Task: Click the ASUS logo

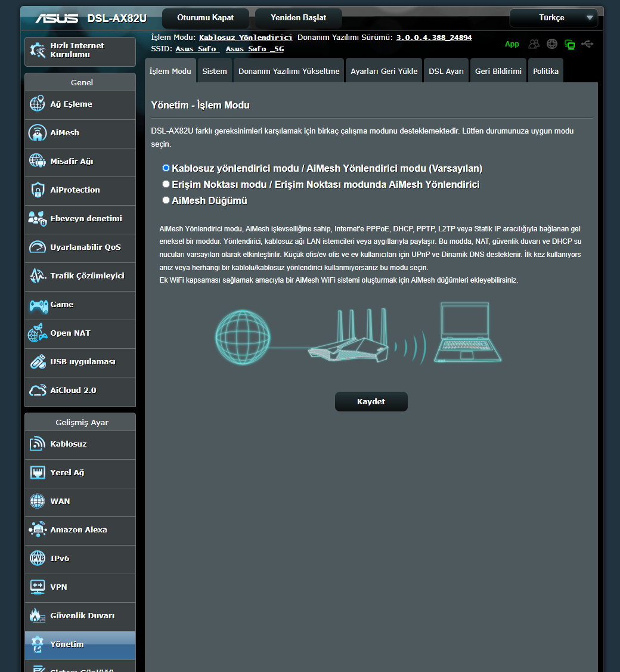Action: click(x=57, y=18)
